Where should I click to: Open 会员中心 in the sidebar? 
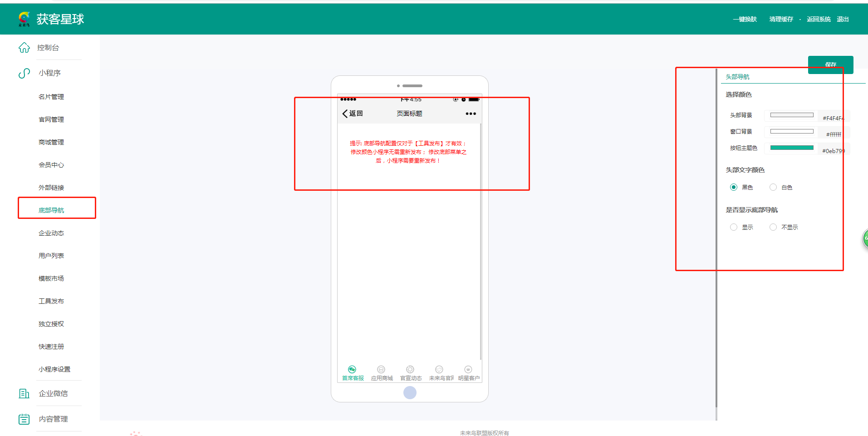coord(51,165)
